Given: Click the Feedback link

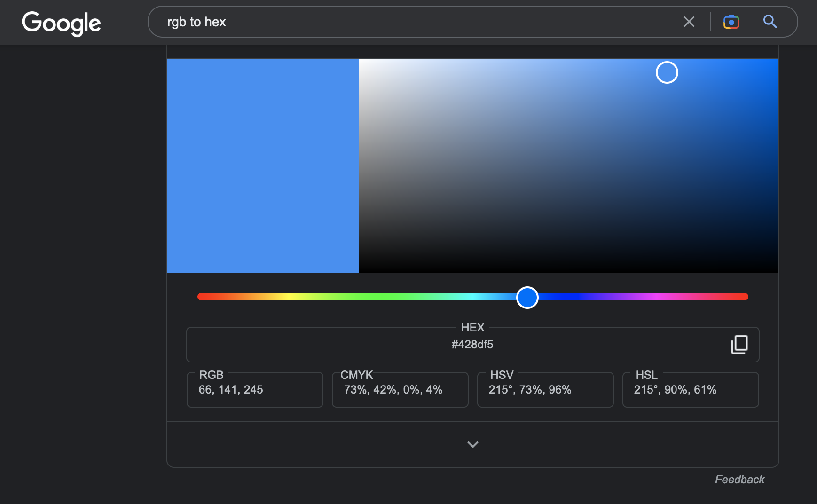Looking at the screenshot, I should coord(739,479).
